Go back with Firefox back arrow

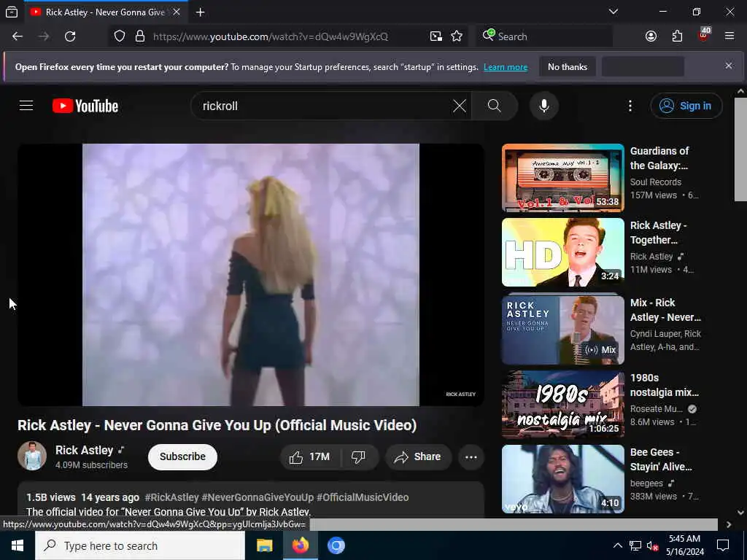[x=18, y=36]
